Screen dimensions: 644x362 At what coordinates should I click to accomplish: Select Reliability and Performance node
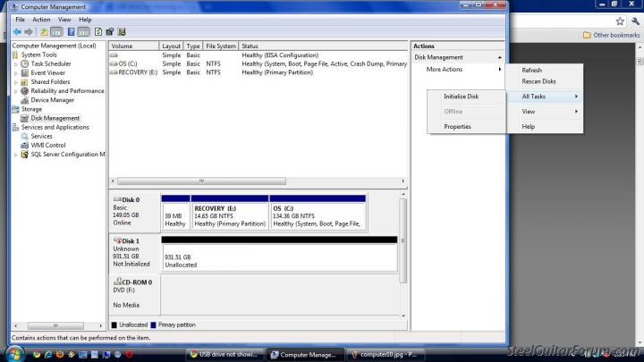click(67, 91)
